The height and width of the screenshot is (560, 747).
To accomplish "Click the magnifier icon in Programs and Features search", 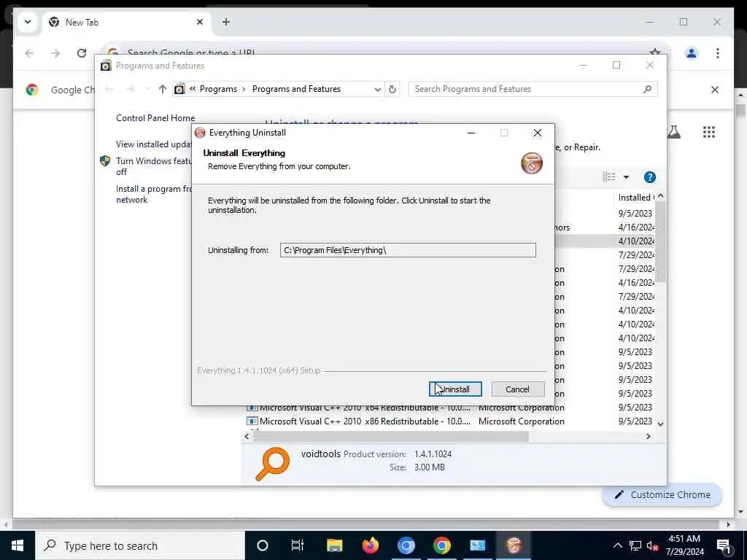I will pos(647,89).
